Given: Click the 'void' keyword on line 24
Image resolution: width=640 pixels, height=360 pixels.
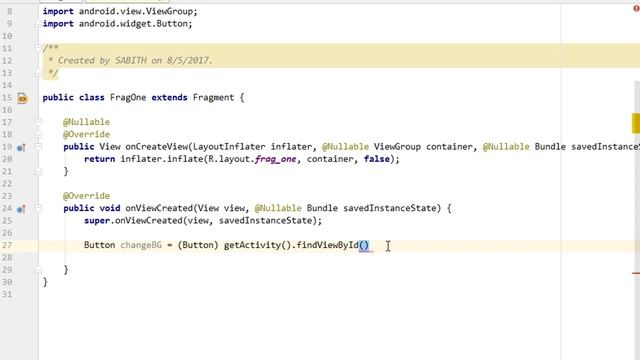Looking at the screenshot, I should click(110, 209).
